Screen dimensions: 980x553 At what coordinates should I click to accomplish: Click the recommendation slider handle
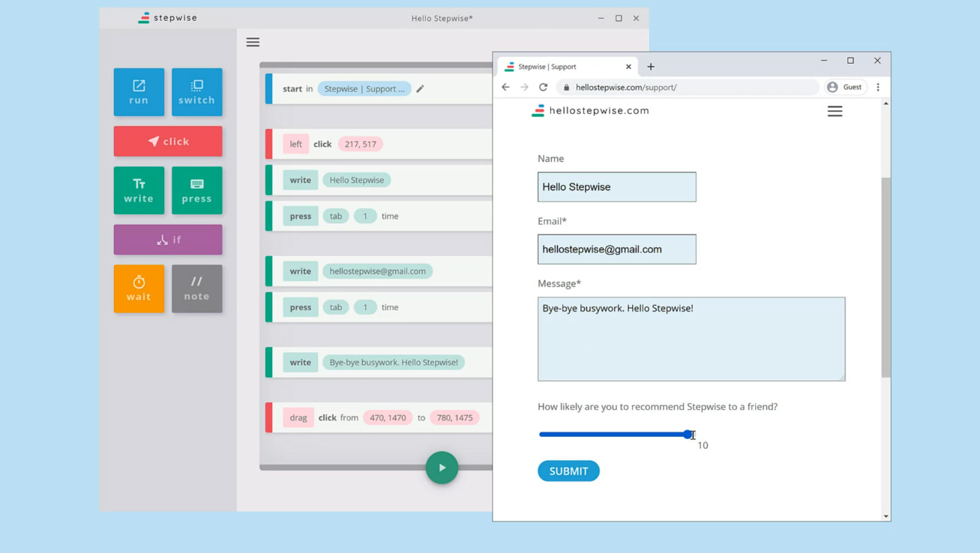688,435
